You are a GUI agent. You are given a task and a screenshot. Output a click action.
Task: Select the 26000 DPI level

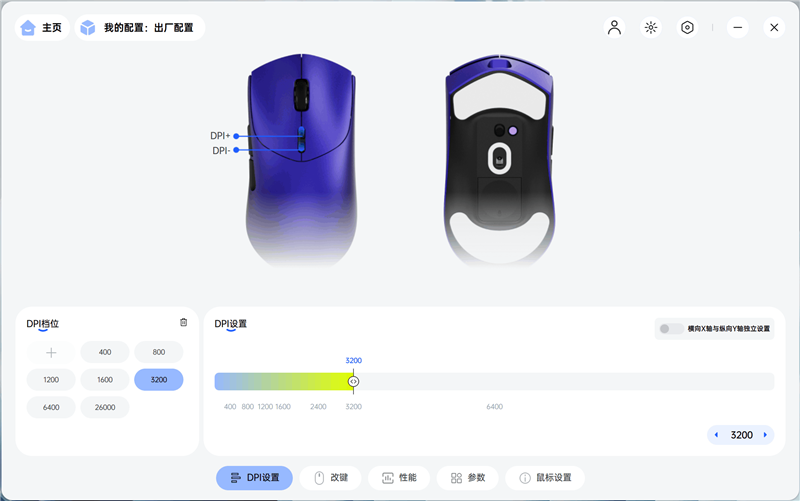(105, 407)
